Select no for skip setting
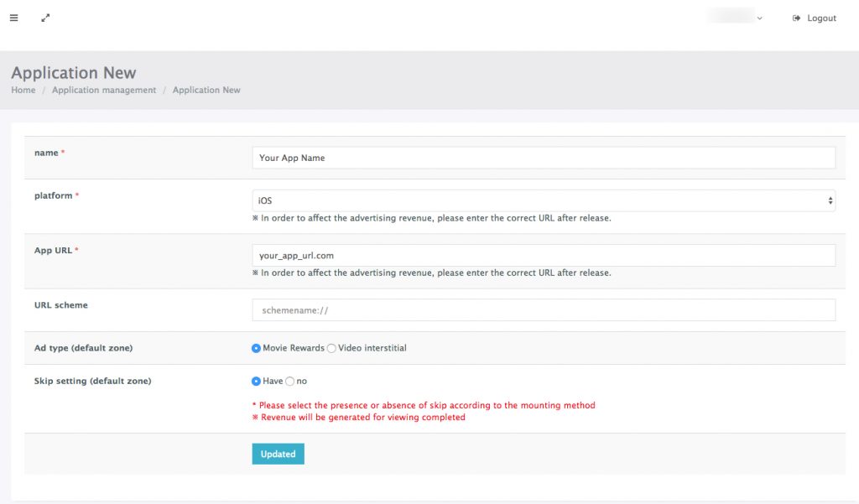Viewport: 859px width, 504px height. [290, 381]
